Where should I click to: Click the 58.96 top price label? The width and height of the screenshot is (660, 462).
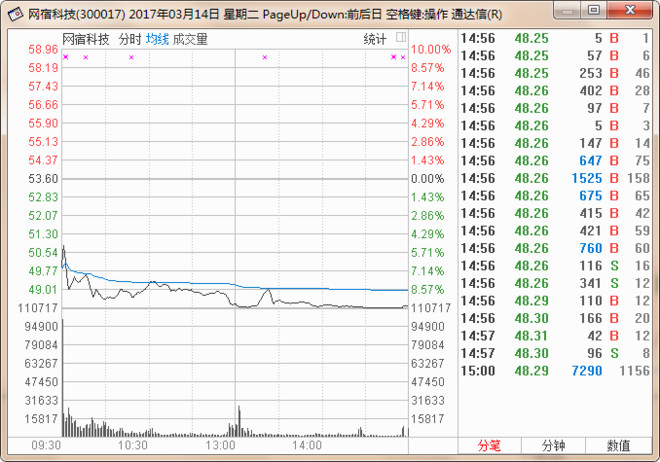click(43, 50)
